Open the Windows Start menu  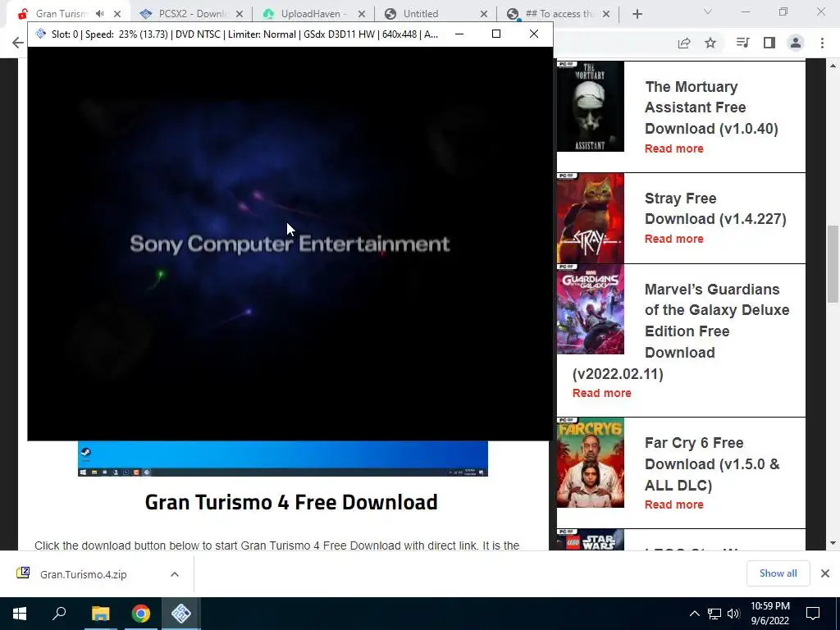click(x=20, y=614)
